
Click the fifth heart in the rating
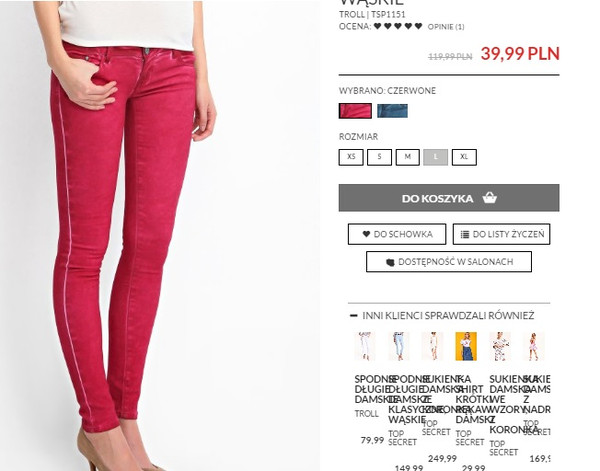pos(419,26)
